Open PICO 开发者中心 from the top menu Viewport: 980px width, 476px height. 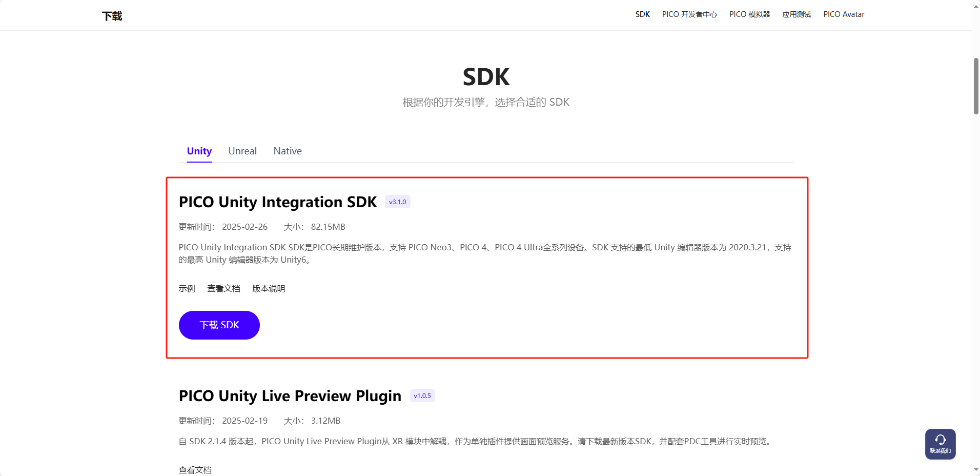click(689, 14)
